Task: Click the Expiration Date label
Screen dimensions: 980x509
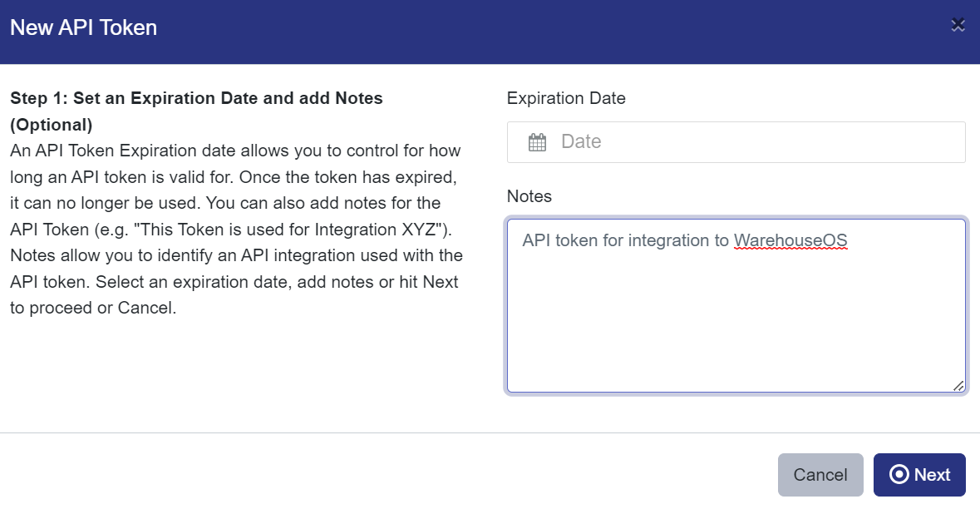Action: pyautogui.click(x=566, y=98)
